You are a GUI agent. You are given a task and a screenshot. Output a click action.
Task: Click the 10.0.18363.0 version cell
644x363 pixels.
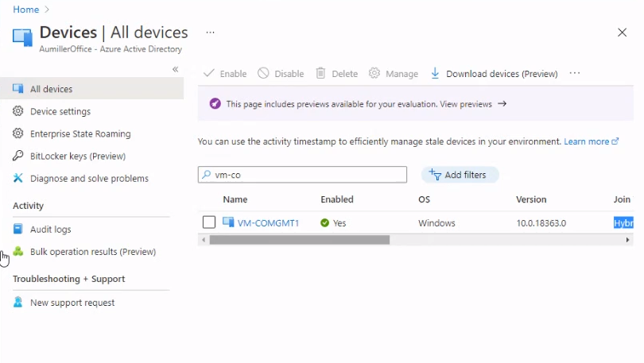pyautogui.click(x=541, y=223)
